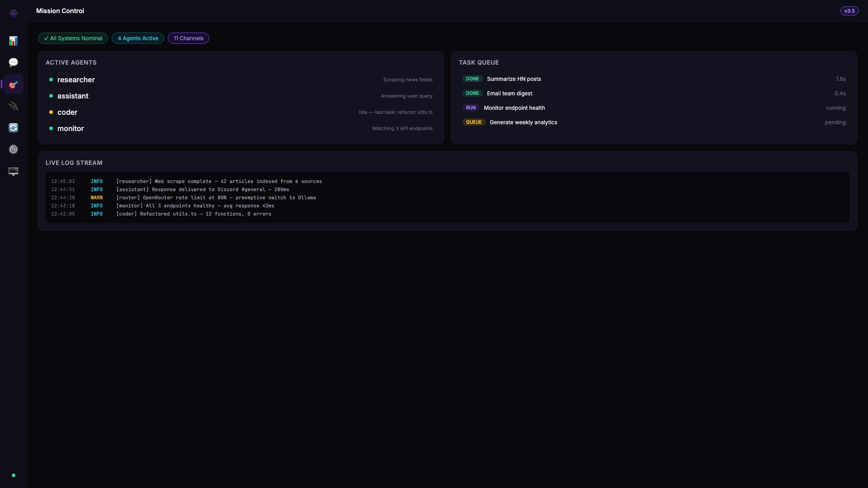Viewport: 868px width, 488px height.
Task: Click the green status dot in sidebar
Action: (14, 475)
